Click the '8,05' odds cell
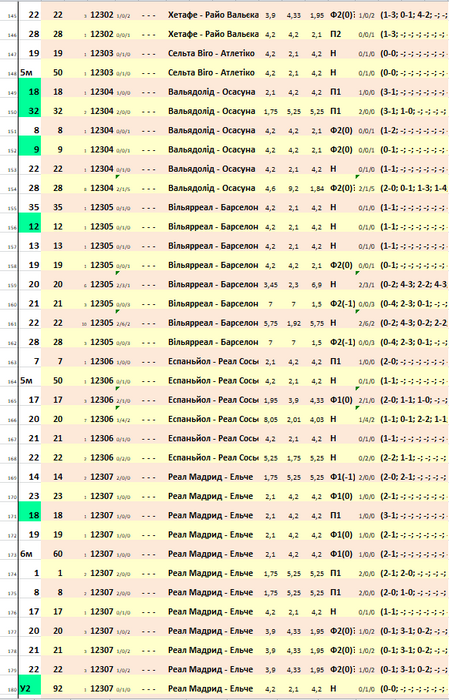The image size is (449, 700). [270, 419]
